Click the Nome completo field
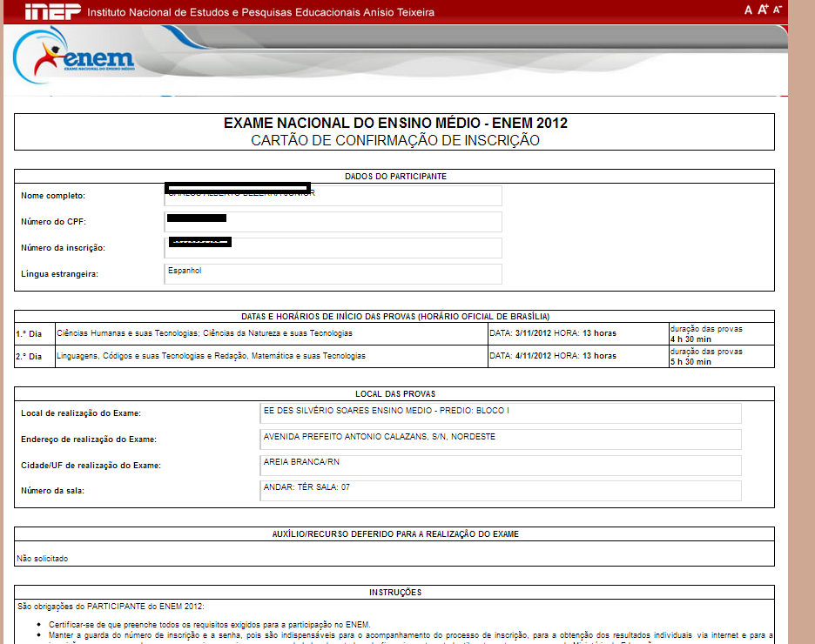This screenshot has height=644, width=815. coord(333,196)
